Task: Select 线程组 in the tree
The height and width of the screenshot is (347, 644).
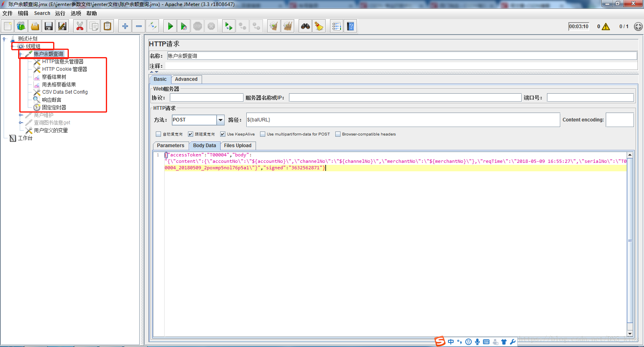Action: pos(33,46)
